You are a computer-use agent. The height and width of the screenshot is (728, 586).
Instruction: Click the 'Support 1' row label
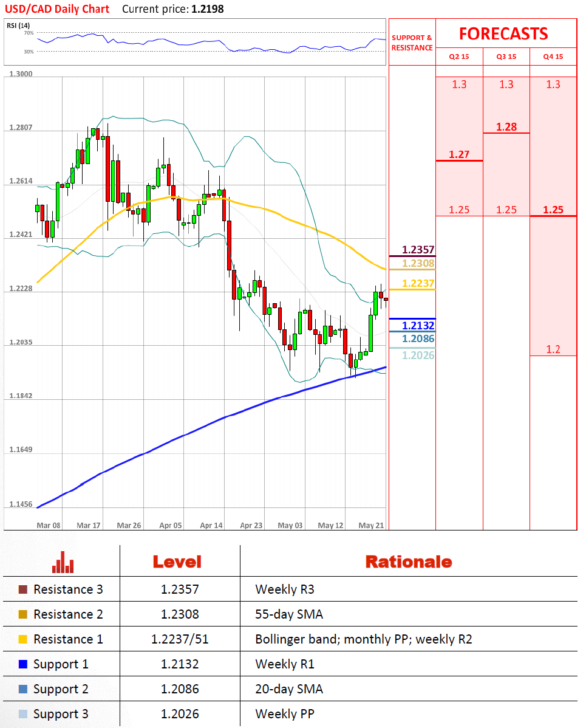(61, 664)
